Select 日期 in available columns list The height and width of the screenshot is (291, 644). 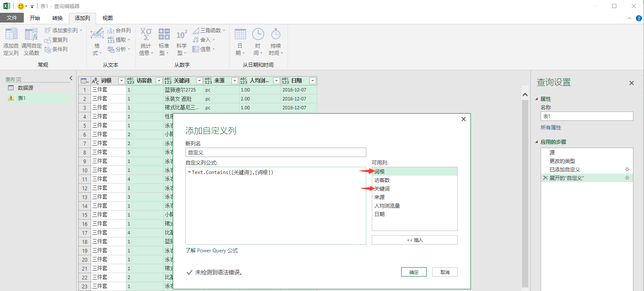click(x=414, y=214)
